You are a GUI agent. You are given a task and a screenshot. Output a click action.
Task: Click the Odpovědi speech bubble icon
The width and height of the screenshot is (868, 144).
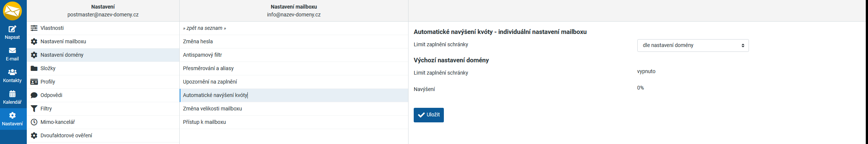(34, 95)
